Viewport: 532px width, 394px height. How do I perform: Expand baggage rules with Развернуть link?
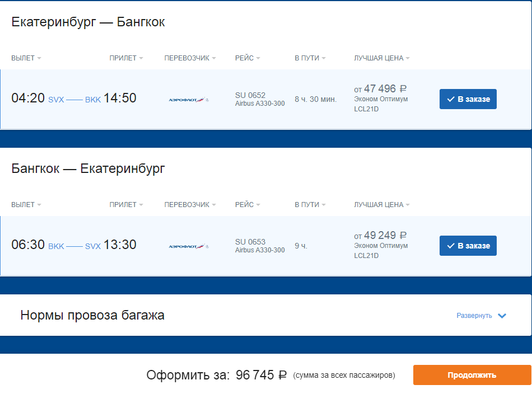pos(474,316)
